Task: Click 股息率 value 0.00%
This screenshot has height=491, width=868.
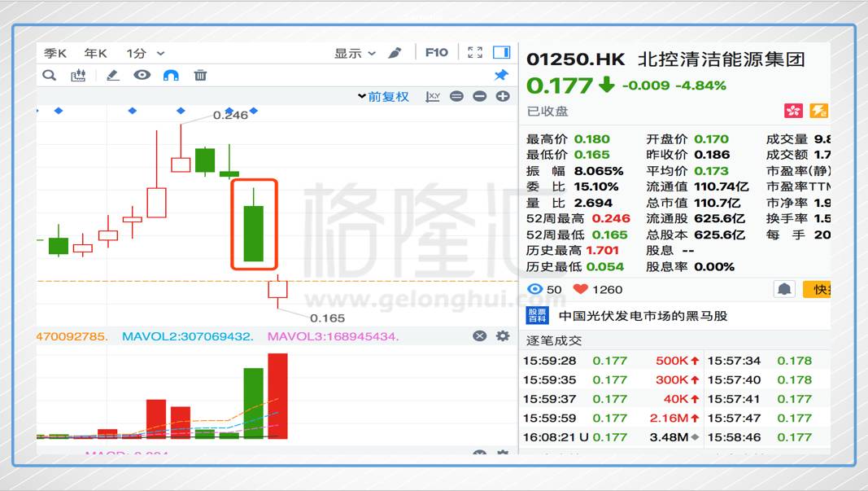Action: click(x=714, y=266)
